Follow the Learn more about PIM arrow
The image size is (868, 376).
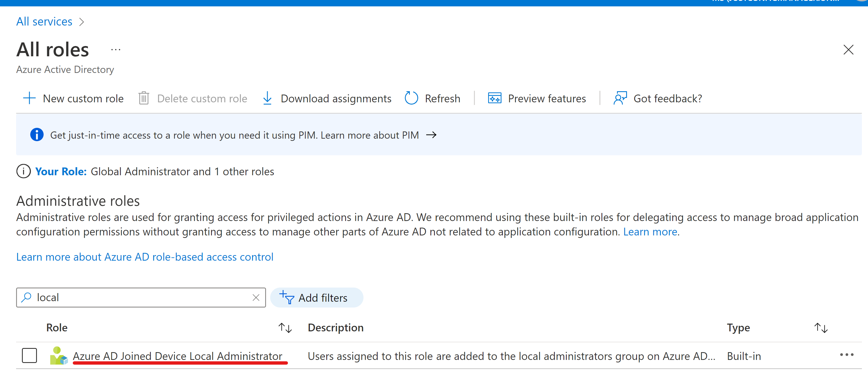[431, 135]
